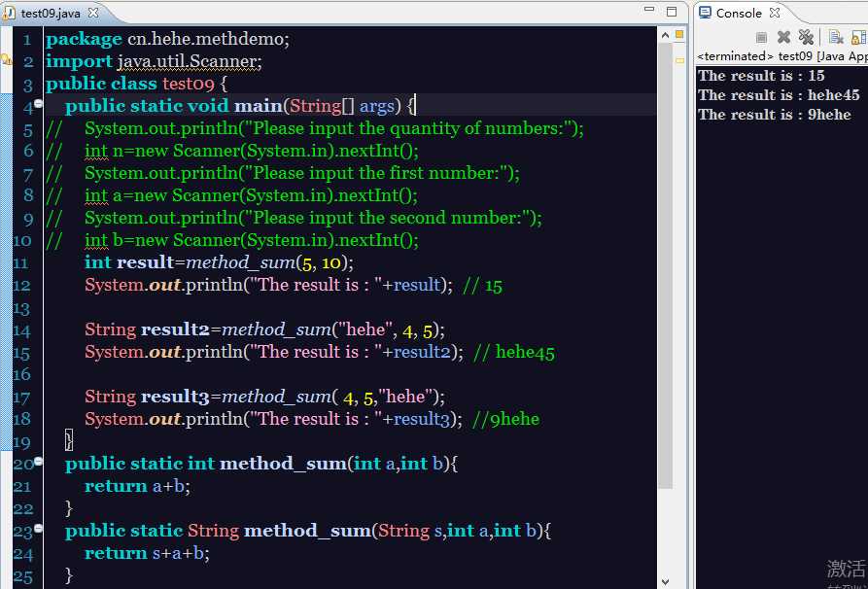Viewport: 868px width, 589px height.
Task: Click variable 'result' on line 11
Action: [x=145, y=262]
